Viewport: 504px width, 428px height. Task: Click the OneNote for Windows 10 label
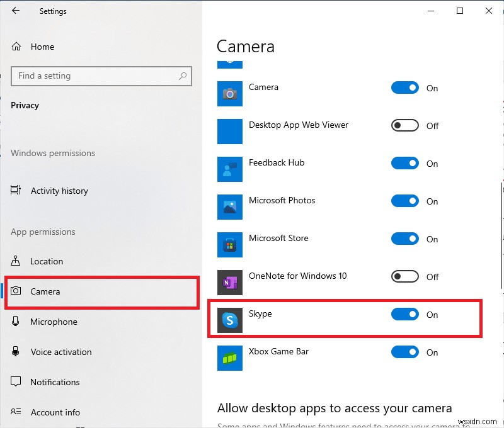[x=297, y=276]
